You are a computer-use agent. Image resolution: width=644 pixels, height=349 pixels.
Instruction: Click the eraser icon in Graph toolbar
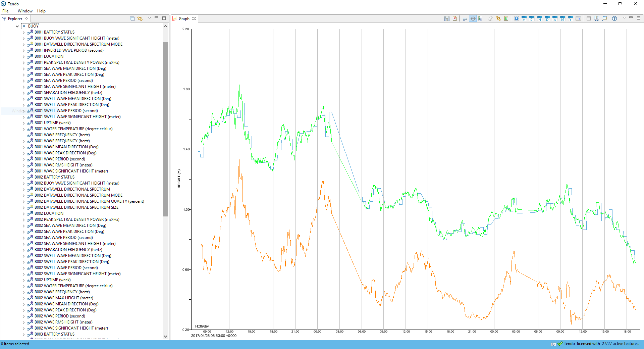pyautogui.click(x=490, y=19)
